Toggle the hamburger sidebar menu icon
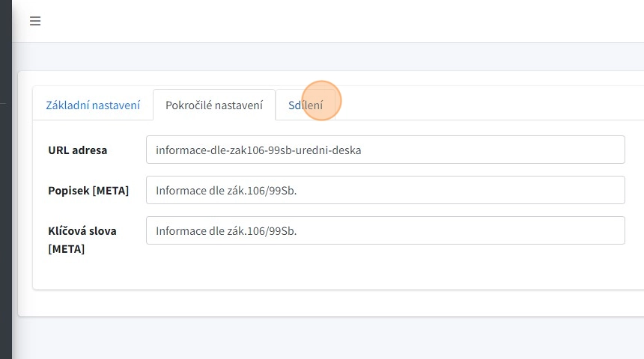The width and height of the screenshot is (644, 359). (x=35, y=21)
